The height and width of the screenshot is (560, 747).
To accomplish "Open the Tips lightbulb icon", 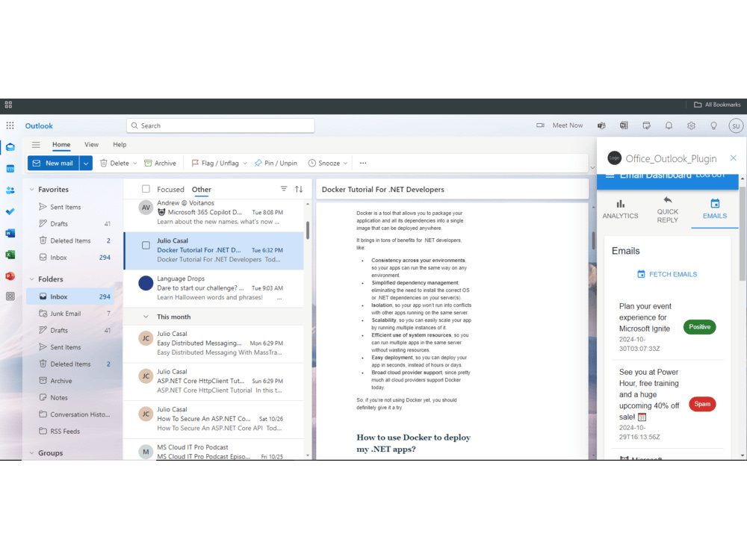I will tap(713, 125).
